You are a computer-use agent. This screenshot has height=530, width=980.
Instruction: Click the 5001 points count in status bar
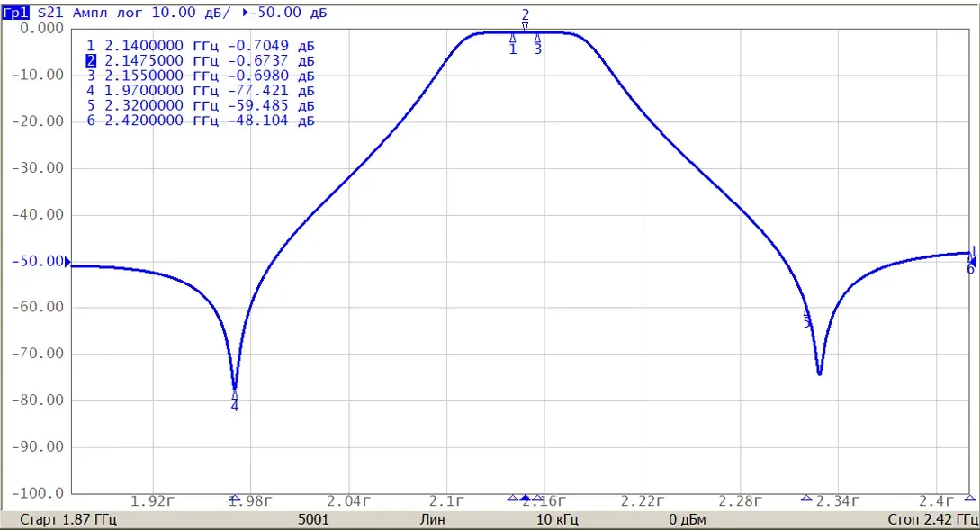coord(313,519)
